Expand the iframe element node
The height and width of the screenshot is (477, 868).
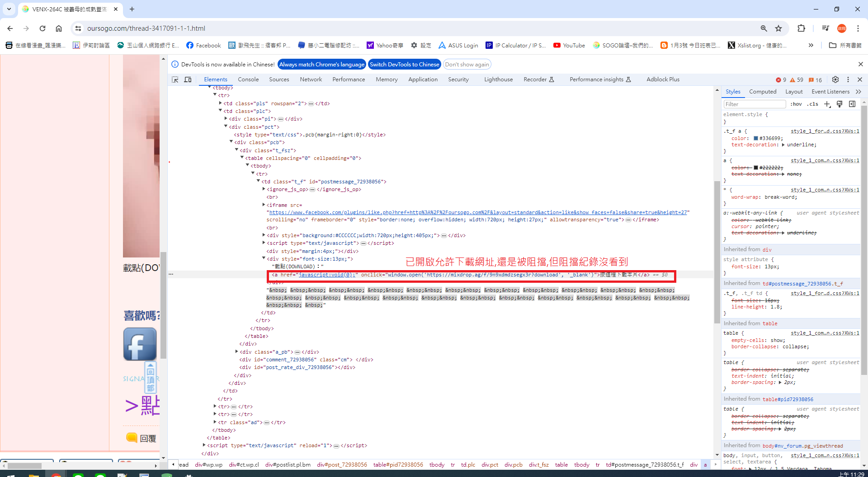pyautogui.click(x=264, y=205)
